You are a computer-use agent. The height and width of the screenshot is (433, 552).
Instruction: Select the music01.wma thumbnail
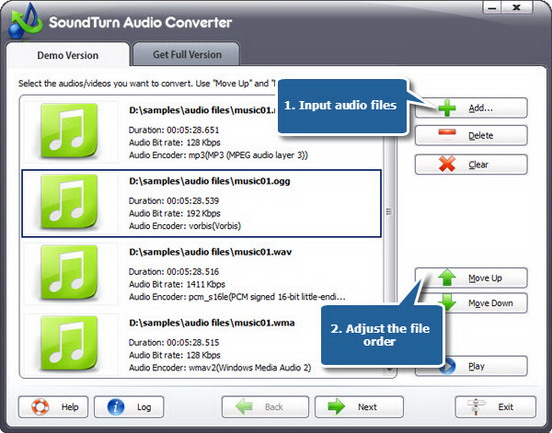pos(70,344)
